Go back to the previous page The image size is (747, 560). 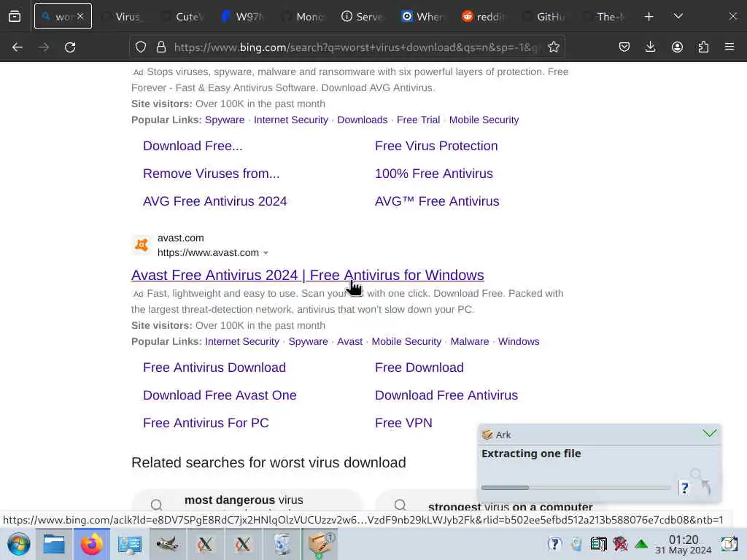point(18,47)
